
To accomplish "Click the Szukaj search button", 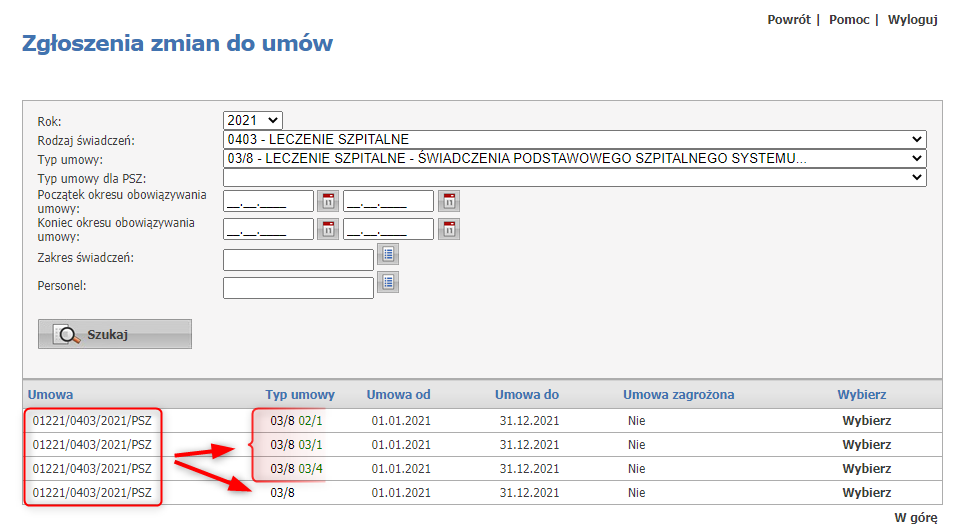I will pyautogui.click(x=114, y=334).
